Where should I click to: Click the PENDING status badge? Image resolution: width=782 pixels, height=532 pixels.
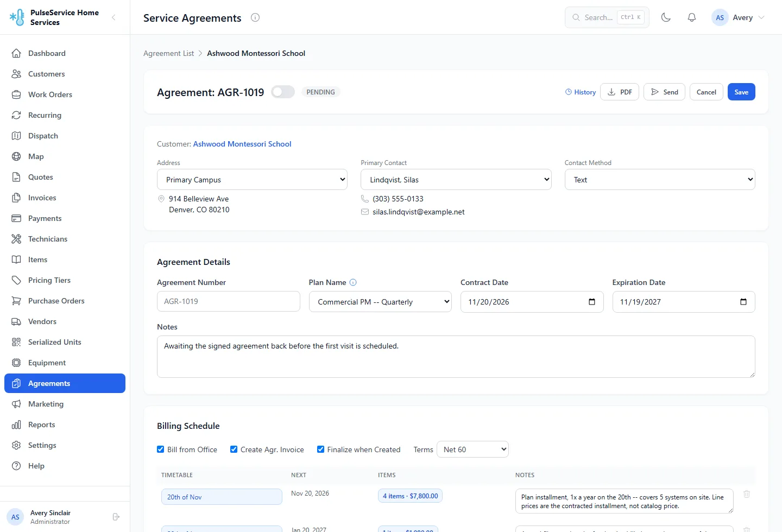(320, 92)
